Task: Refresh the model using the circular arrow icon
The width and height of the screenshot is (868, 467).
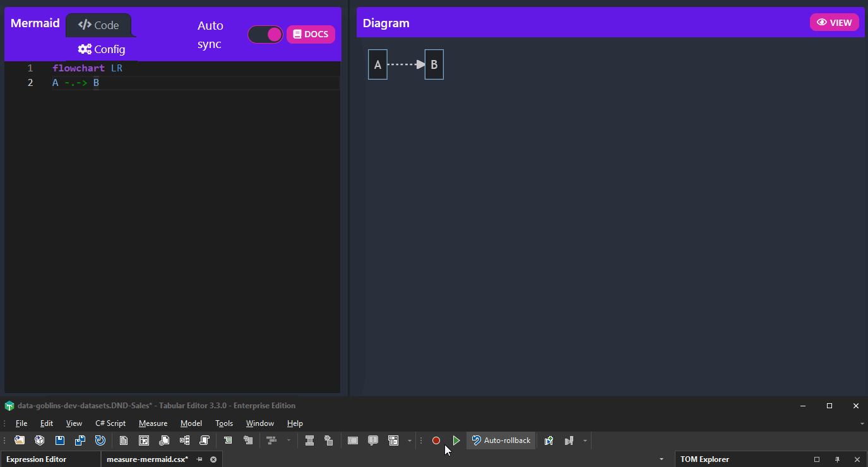Action: point(100,440)
